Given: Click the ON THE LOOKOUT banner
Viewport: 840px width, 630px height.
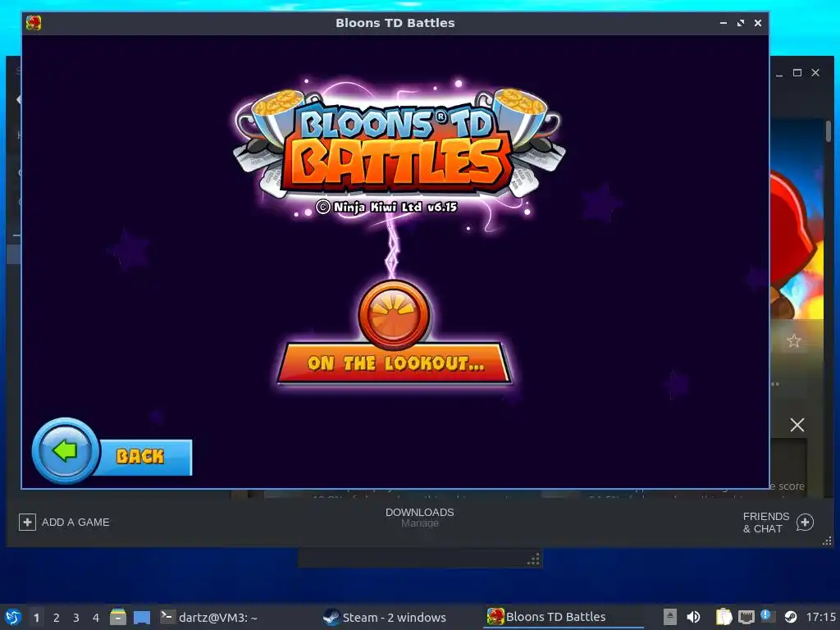Looking at the screenshot, I should tap(395, 363).
